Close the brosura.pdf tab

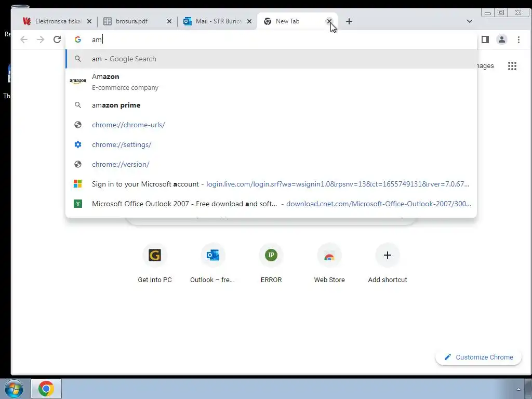point(169,21)
